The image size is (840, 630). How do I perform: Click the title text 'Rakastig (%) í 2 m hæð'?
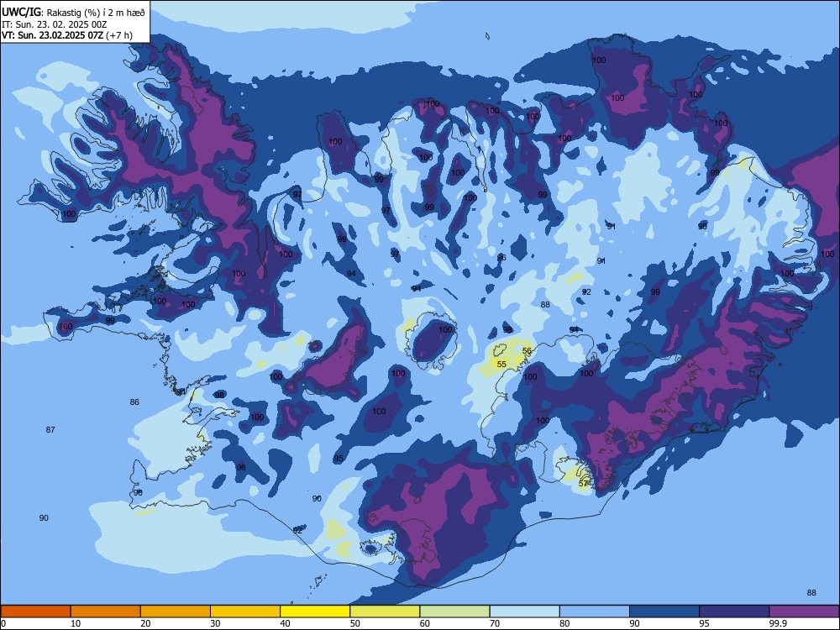pyautogui.click(x=97, y=13)
